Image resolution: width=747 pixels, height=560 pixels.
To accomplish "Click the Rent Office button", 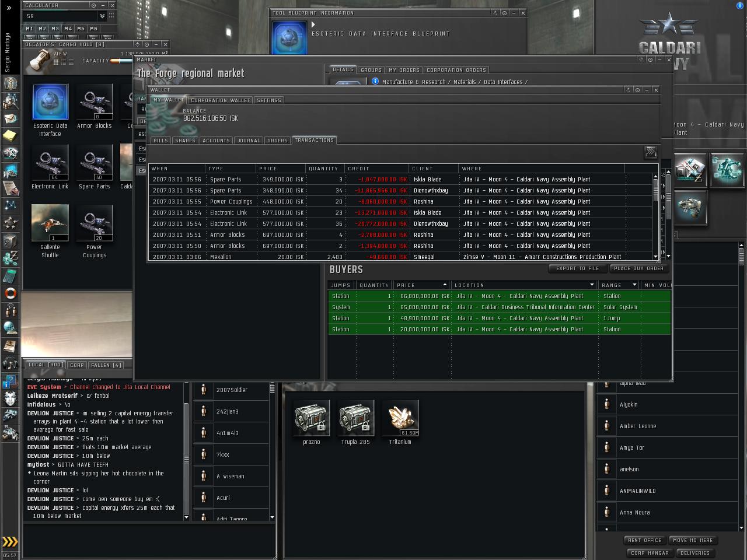I will tap(644, 540).
